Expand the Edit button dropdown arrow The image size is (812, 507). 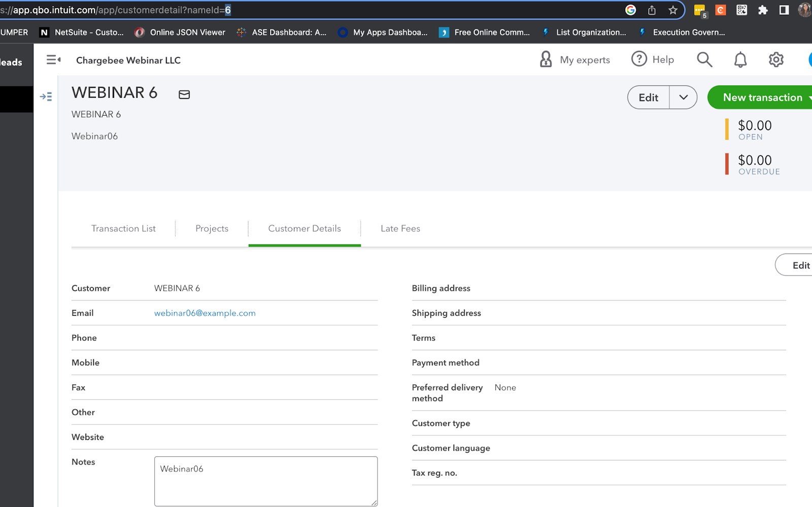click(x=684, y=97)
